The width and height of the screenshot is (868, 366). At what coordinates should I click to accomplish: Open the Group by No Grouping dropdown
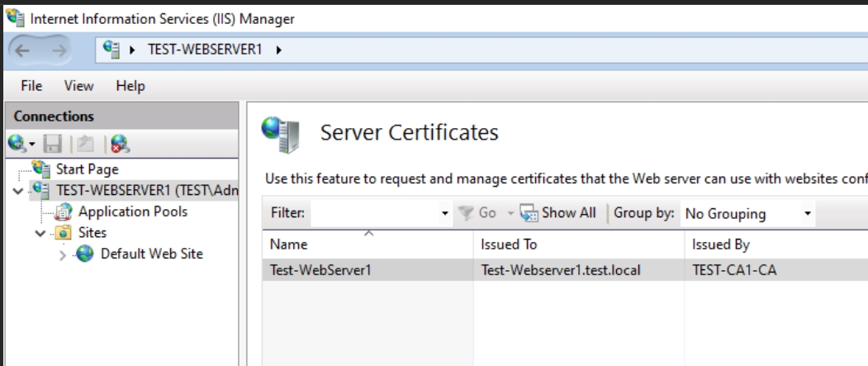pos(747,213)
